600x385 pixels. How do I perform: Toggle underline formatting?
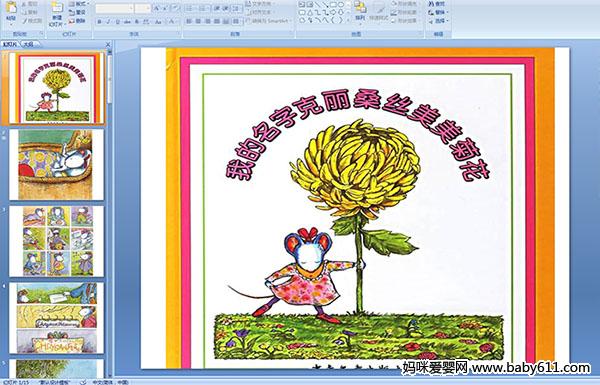(x=117, y=22)
